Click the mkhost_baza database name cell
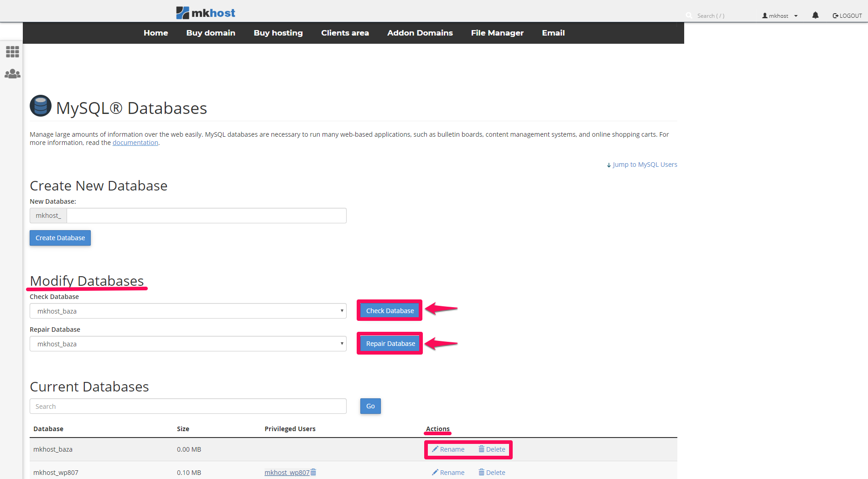The image size is (868, 479). [x=53, y=449]
